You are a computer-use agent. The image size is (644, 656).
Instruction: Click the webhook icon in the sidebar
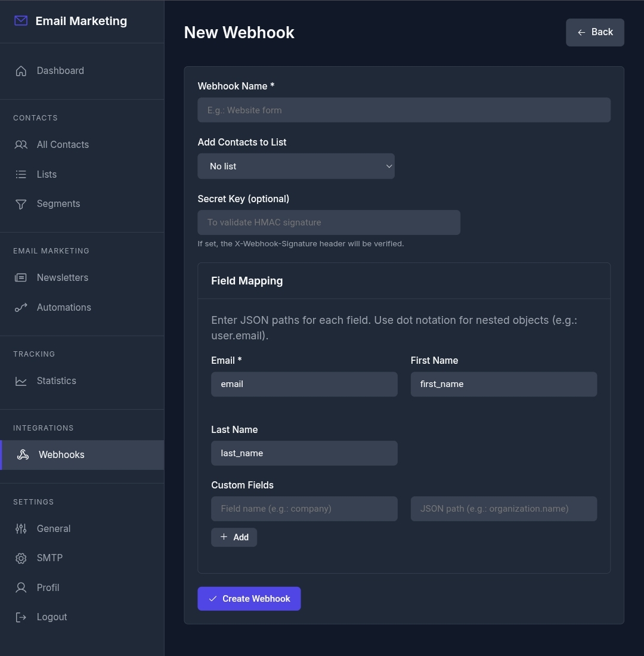click(x=23, y=454)
